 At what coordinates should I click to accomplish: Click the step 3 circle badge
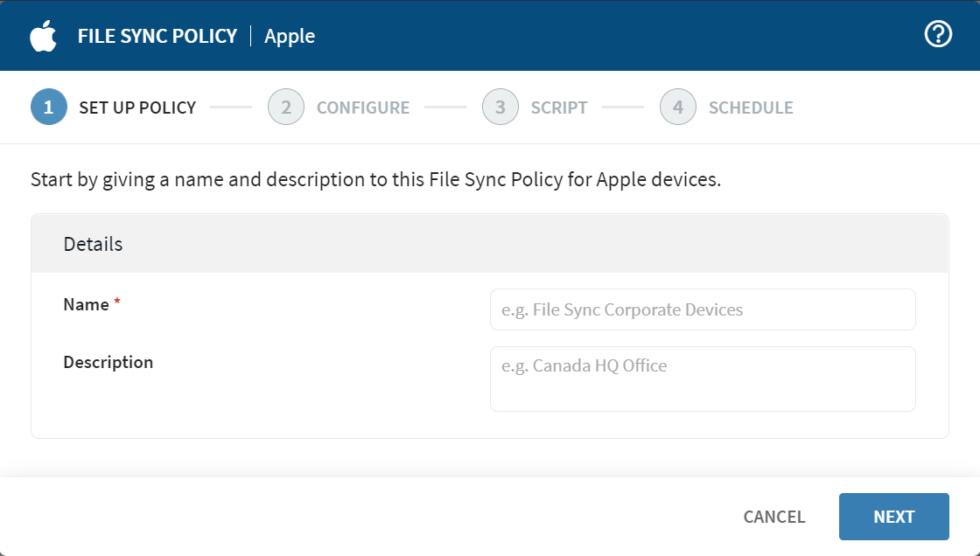tap(500, 108)
